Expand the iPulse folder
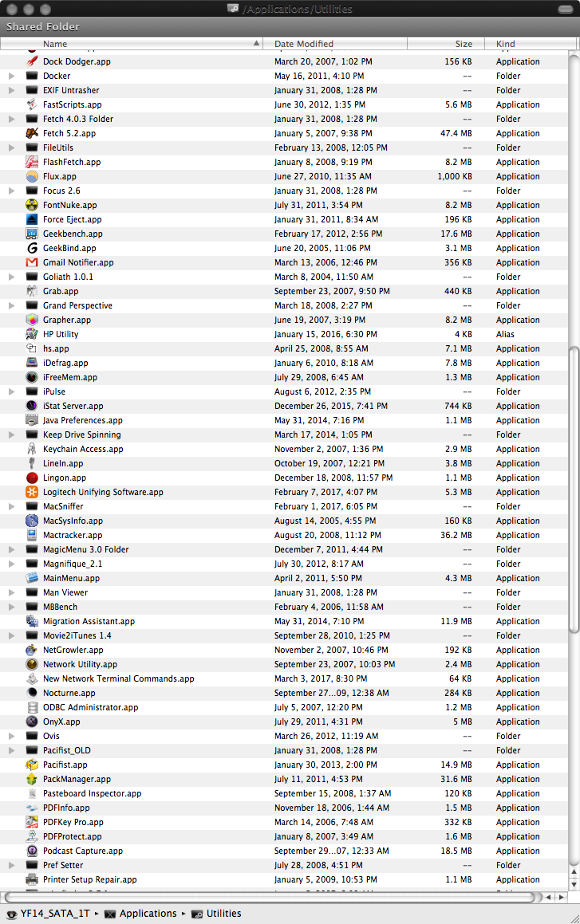 (x=11, y=391)
